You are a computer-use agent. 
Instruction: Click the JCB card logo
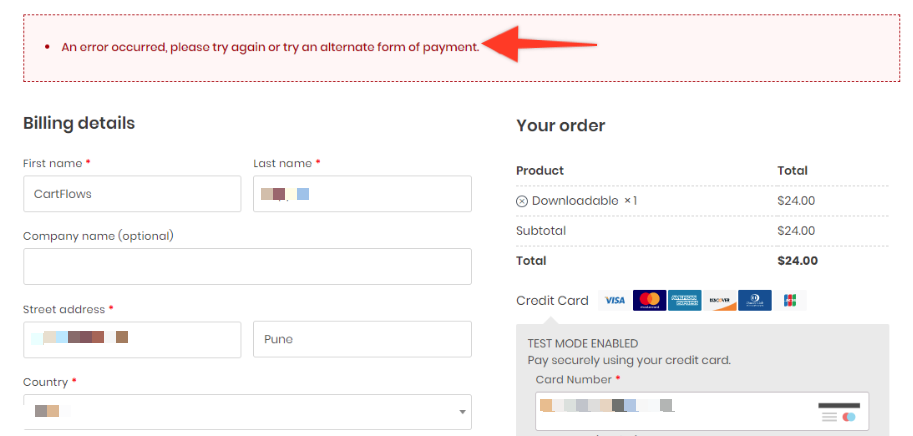pos(790,300)
